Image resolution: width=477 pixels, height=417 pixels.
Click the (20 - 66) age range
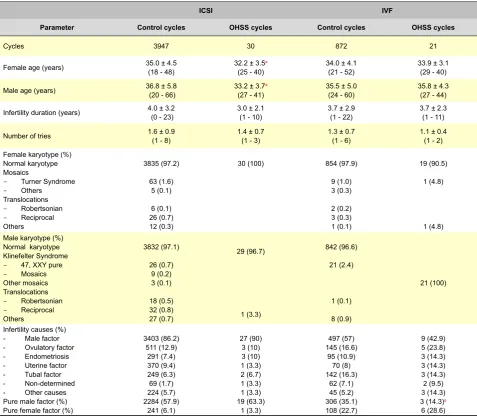(161, 95)
